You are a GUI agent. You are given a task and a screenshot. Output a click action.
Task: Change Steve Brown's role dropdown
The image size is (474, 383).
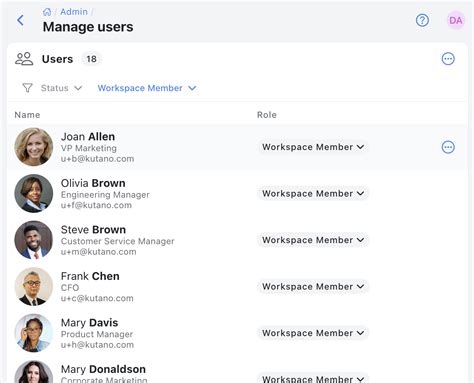click(313, 240)
